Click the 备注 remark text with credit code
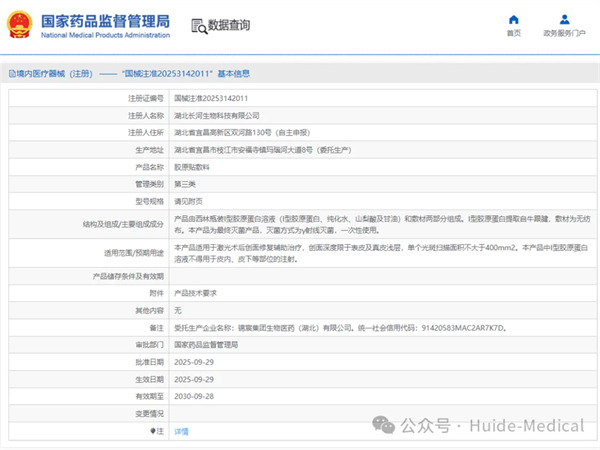 340,327
